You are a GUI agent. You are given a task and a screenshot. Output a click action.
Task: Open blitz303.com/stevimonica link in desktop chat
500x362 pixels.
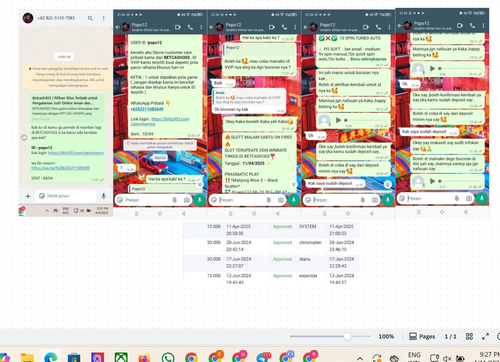pos(76,153)
